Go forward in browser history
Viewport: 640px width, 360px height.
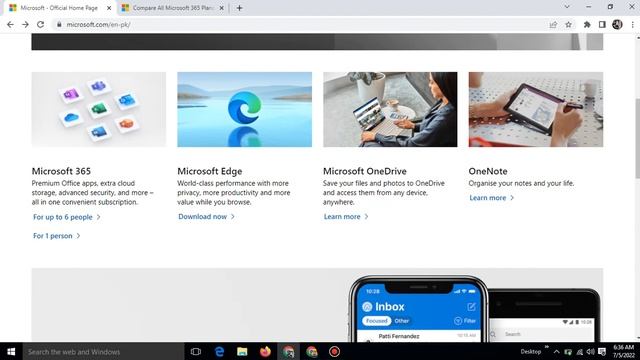[25, 24]
